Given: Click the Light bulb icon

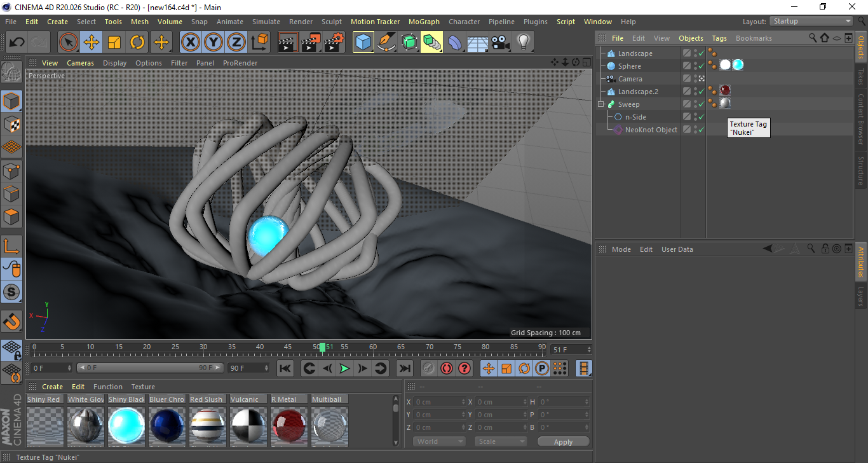Looking at the screenshot, I should [x=523, y=43].
